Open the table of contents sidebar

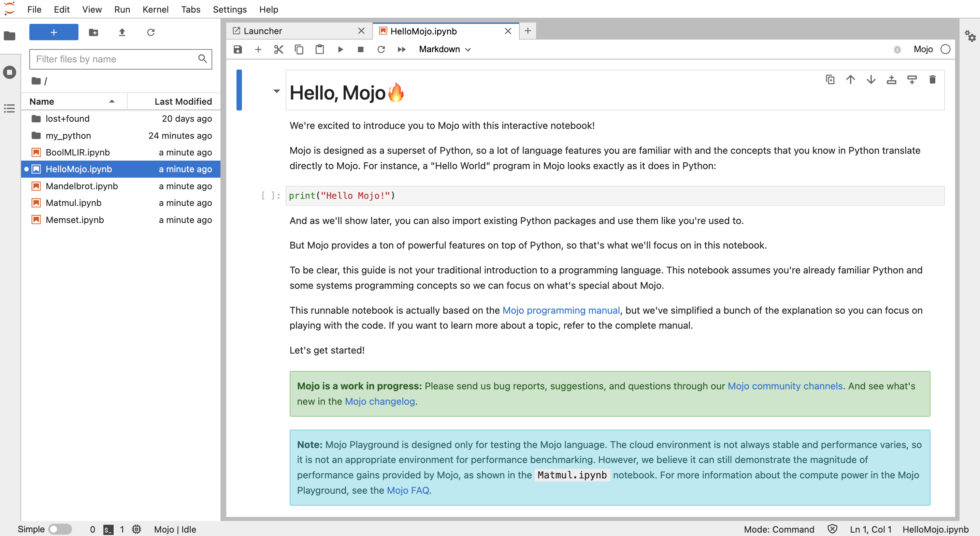pos(10,108)
